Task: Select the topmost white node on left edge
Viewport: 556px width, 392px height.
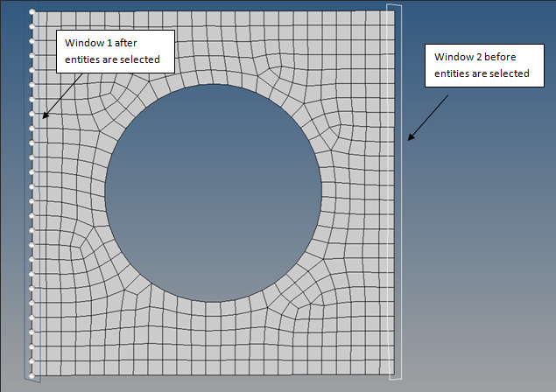Action: pos(32,12)
